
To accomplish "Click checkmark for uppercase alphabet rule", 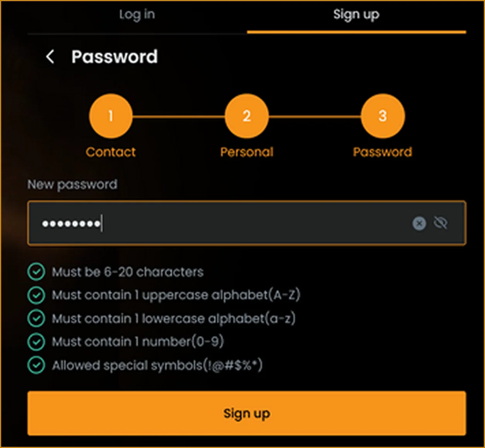I will click(36, 295).
